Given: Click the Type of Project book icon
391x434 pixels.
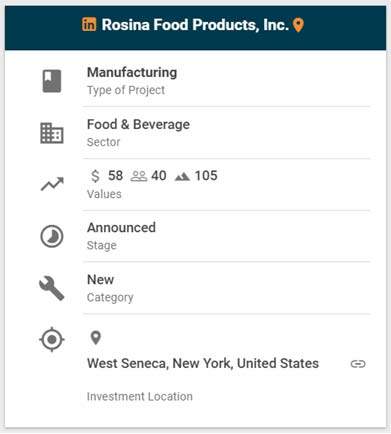Looking at the screenshot, I should pos(52,81).
